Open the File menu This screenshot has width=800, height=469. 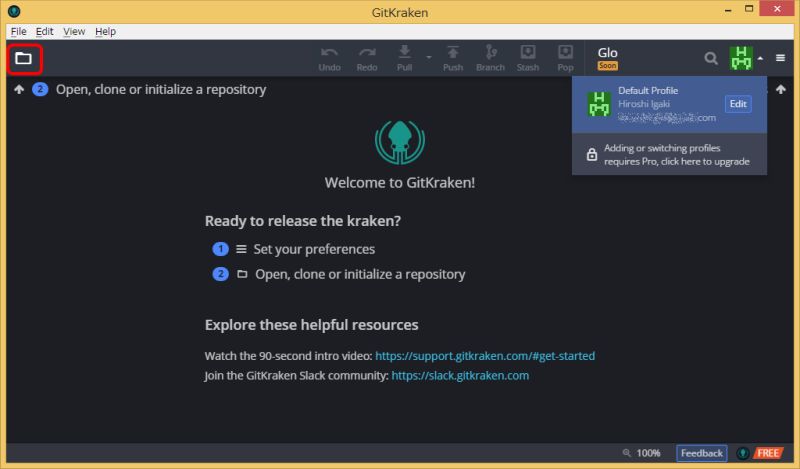18,32
